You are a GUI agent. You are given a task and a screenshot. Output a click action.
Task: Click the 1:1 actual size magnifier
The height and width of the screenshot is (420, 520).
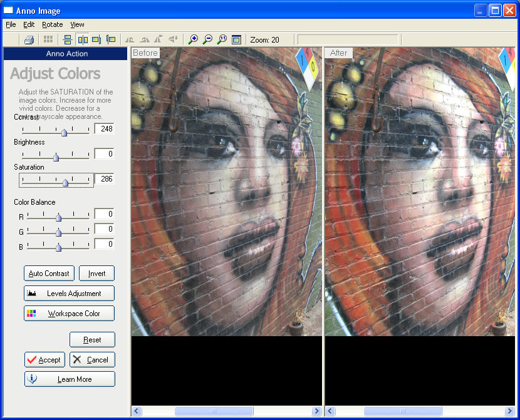point(222,40)
